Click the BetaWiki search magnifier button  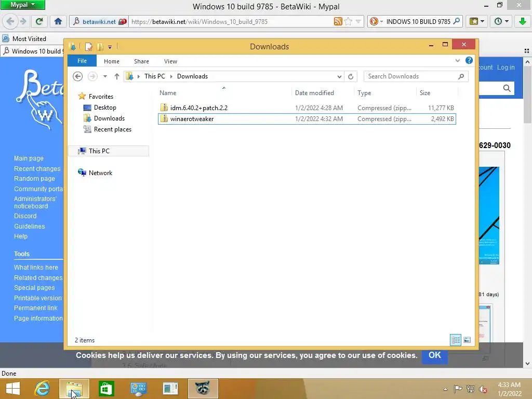point(507,88)
